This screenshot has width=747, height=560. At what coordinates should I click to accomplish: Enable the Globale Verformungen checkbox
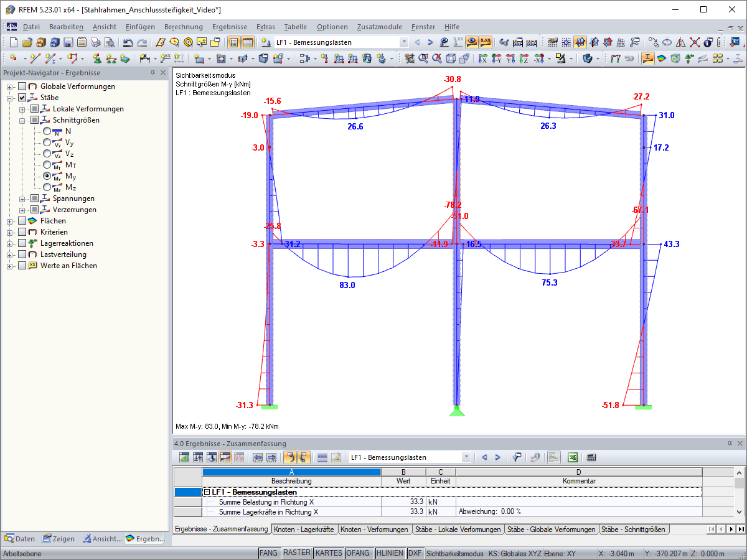coord(22,86)
